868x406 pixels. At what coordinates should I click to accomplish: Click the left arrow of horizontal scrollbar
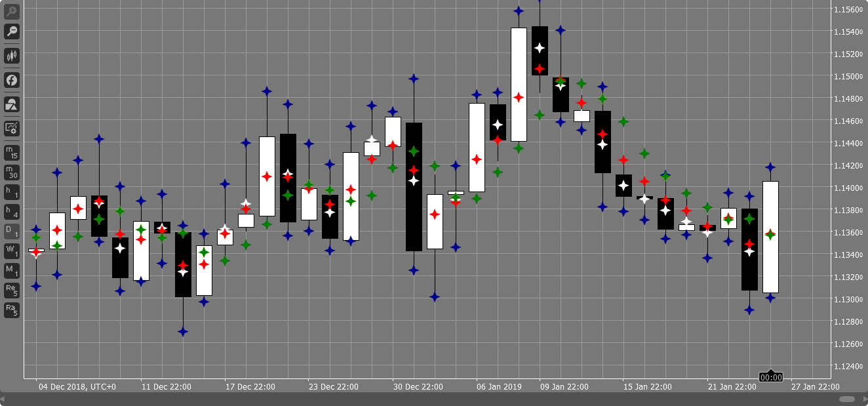click(x=3, y=399)
